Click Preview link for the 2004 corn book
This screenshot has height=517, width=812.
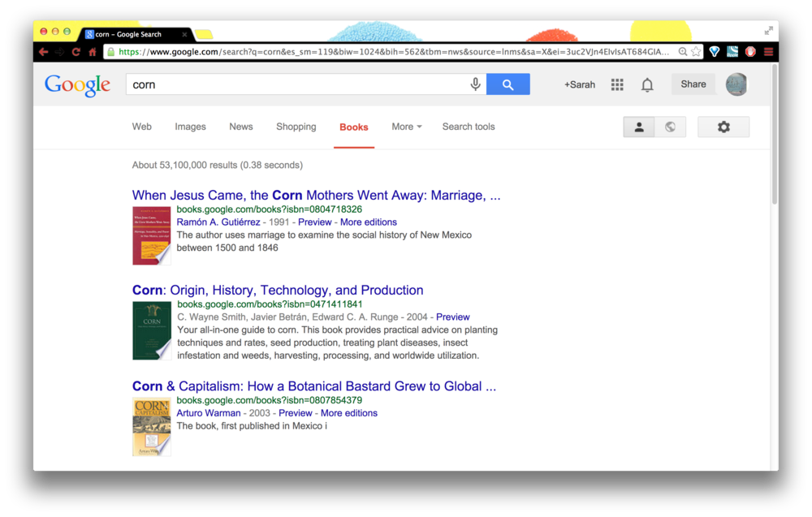tap(452, 317)
